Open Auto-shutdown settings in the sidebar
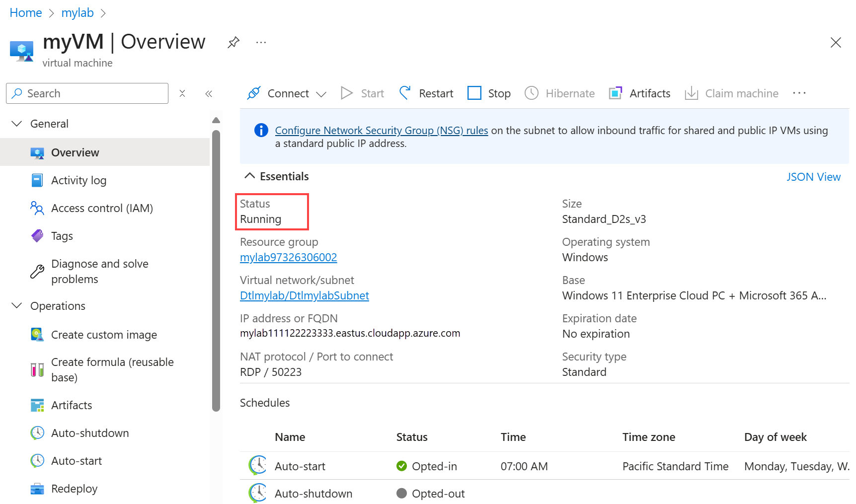This screenshot has height=504, width=856. (90, 433)
